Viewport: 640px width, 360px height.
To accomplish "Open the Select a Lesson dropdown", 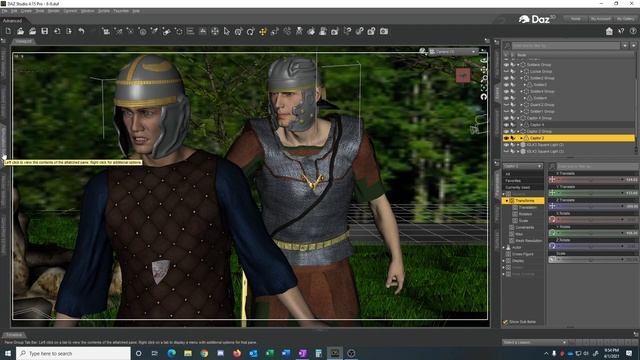I will pyautogui.click(x=535, y=342).
